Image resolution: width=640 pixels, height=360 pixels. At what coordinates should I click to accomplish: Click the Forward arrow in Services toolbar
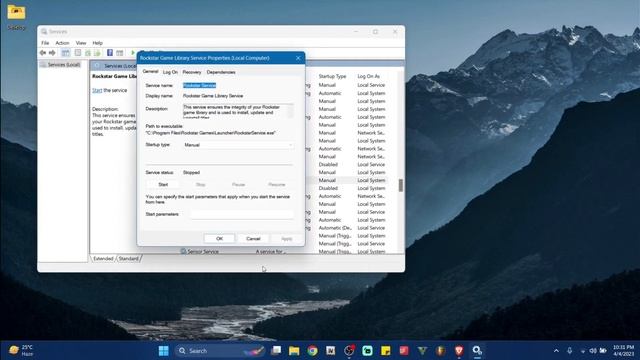[52, 53]
